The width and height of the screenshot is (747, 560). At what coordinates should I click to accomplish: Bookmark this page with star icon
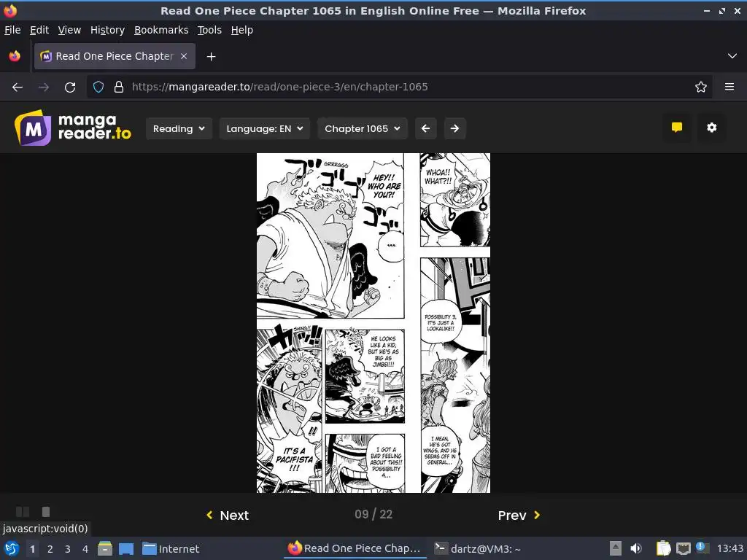[x=701, y=87]
